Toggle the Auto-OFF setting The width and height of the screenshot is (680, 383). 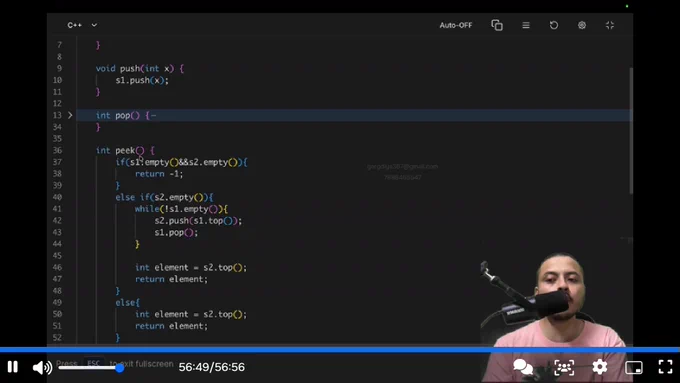click(455, 25)
